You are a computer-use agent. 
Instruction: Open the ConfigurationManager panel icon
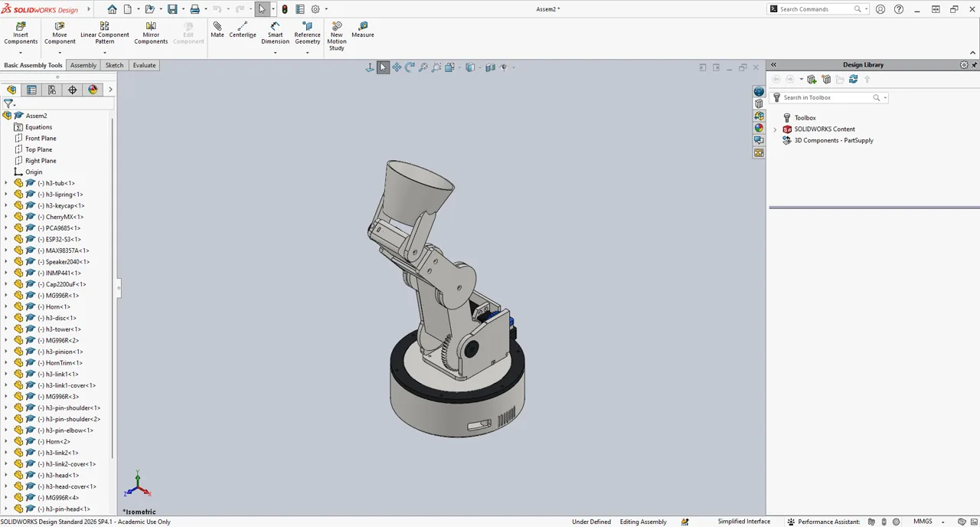click(52, 90)
